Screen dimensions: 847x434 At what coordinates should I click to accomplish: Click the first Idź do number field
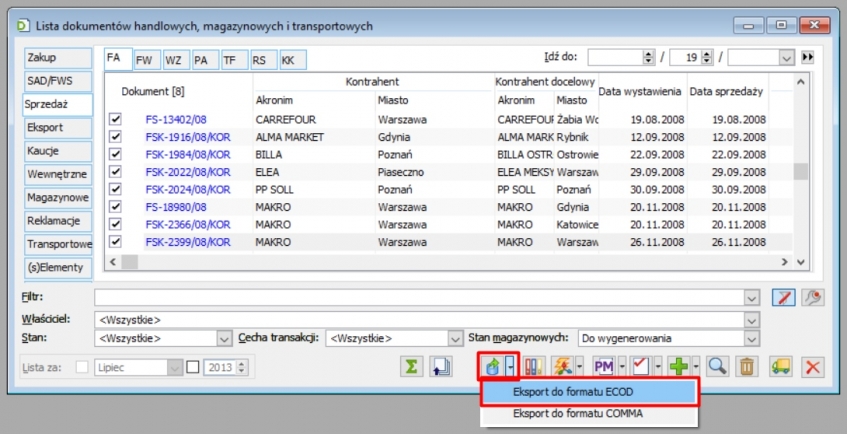[616, 57]
